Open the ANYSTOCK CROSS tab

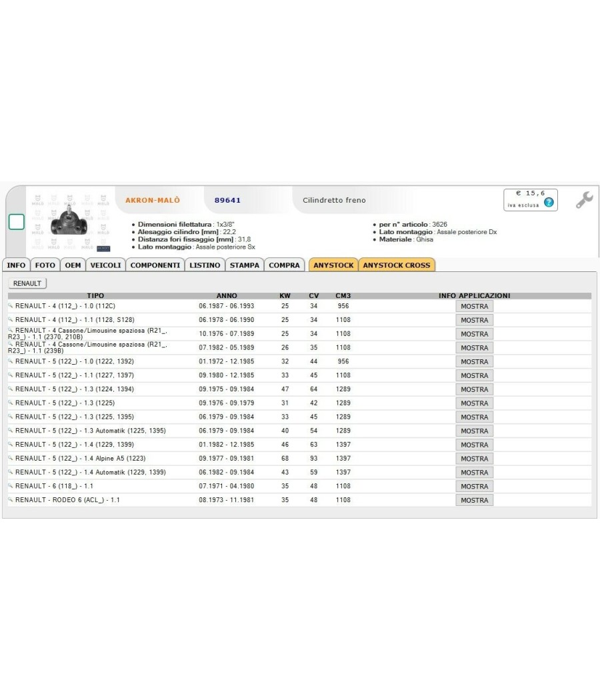[397, 265]
